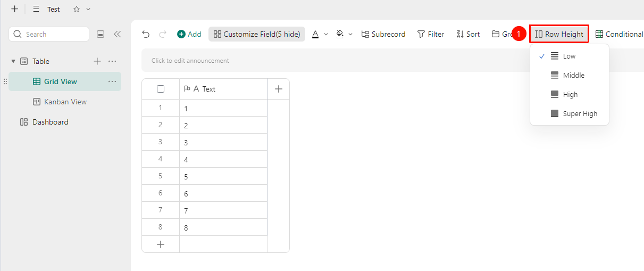This screenshot has width=644, height=271.
Task: Open Customize Field settings
Action: pyautogui.click(x=257, y=34)
